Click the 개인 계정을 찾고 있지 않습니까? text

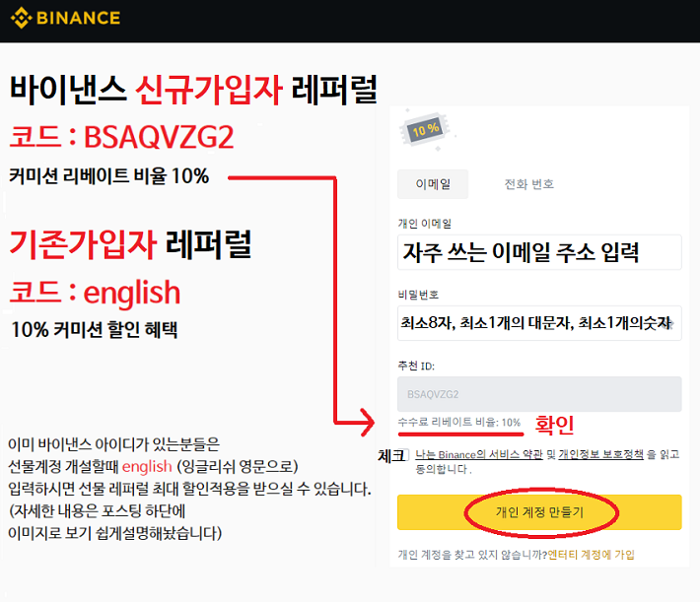click(472, 555)
